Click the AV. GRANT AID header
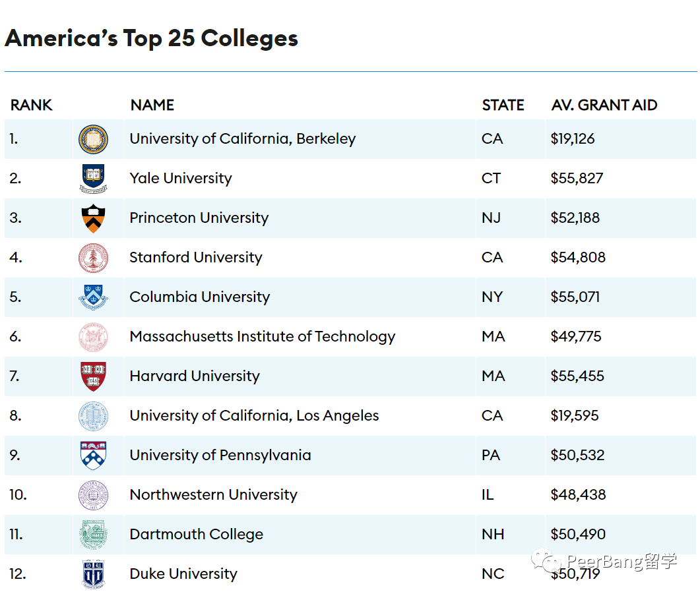The width and height of the screenshot is (700, 594). [x=604, y=105]
